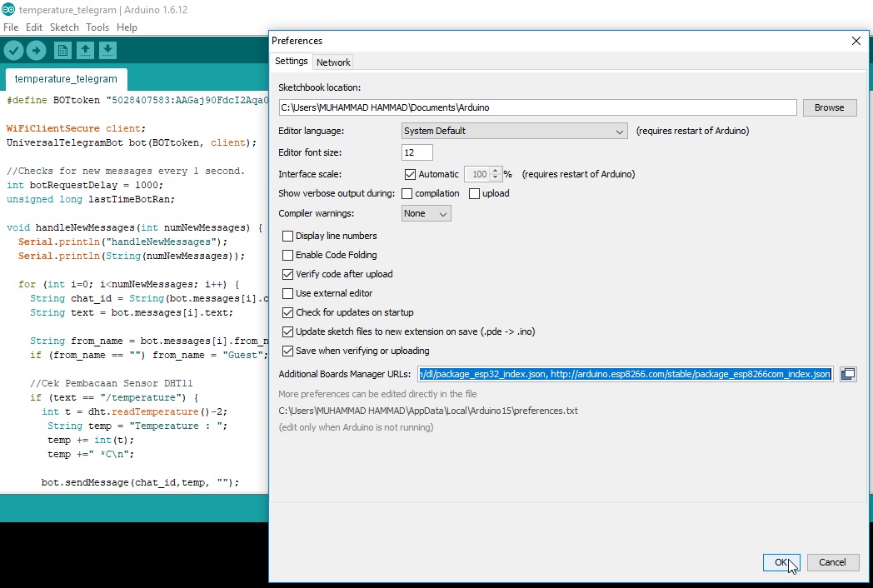This screenshot has height=588, width=873.
Task: Enable Use external editor
Action: (x=288, y=293)
